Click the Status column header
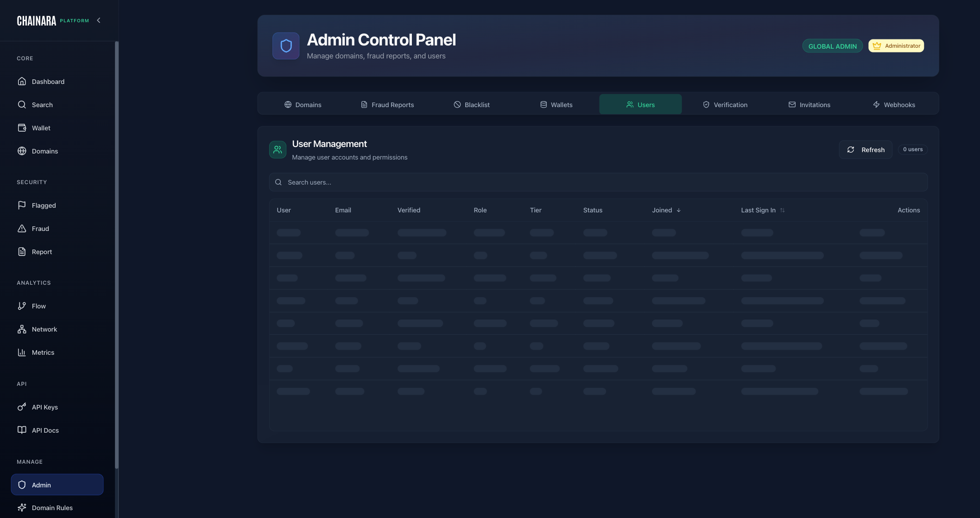The image size is (980, 518). pos(593,210)
